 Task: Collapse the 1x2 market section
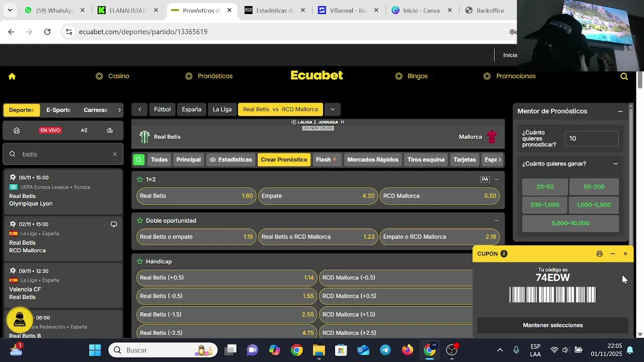tap(497, 179)
